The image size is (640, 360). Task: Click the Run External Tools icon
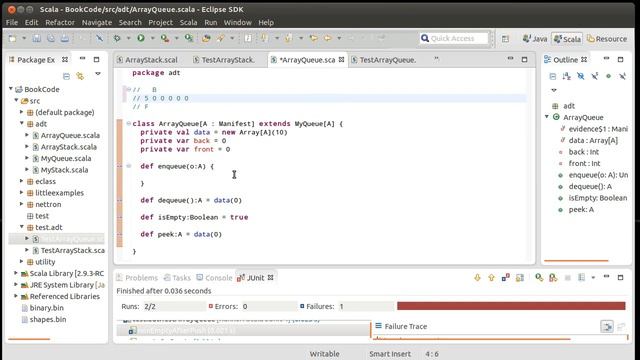(165, 38)
